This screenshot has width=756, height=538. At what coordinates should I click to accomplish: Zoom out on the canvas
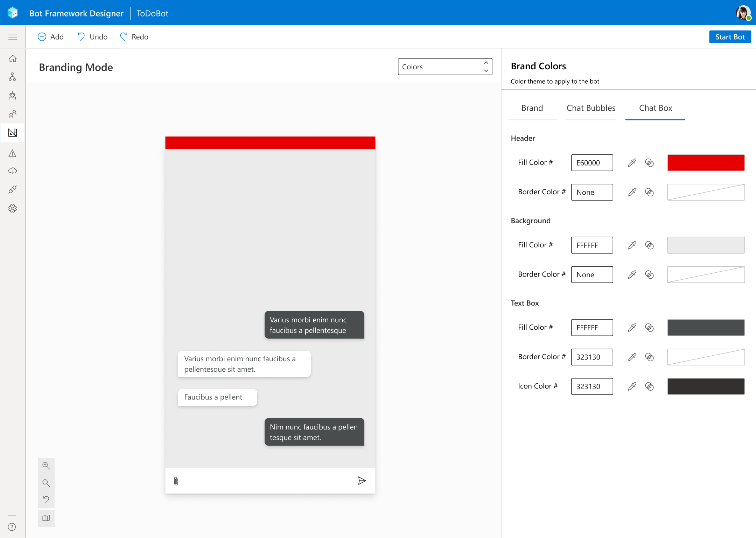tap(46, 483)
